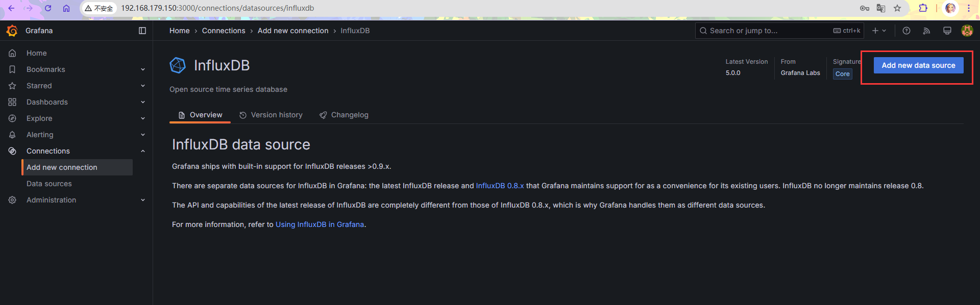980x305 pixels.
Task: Open Using InfluxDB in Grafana link
Action: [320, 224]
